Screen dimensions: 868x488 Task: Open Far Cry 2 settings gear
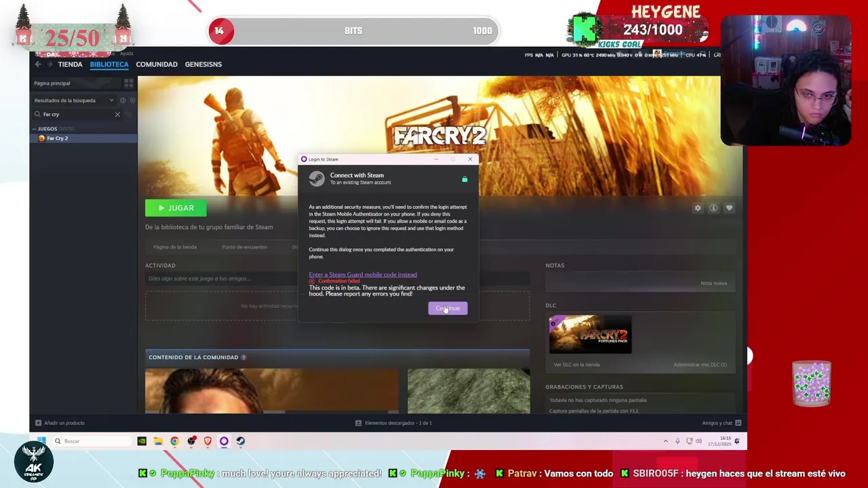(x=698, y=208)
